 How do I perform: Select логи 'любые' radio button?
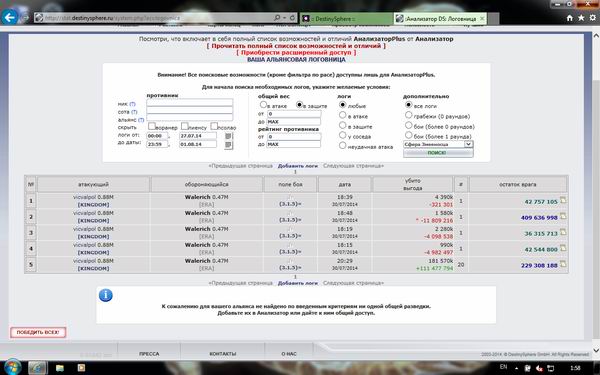342,104
